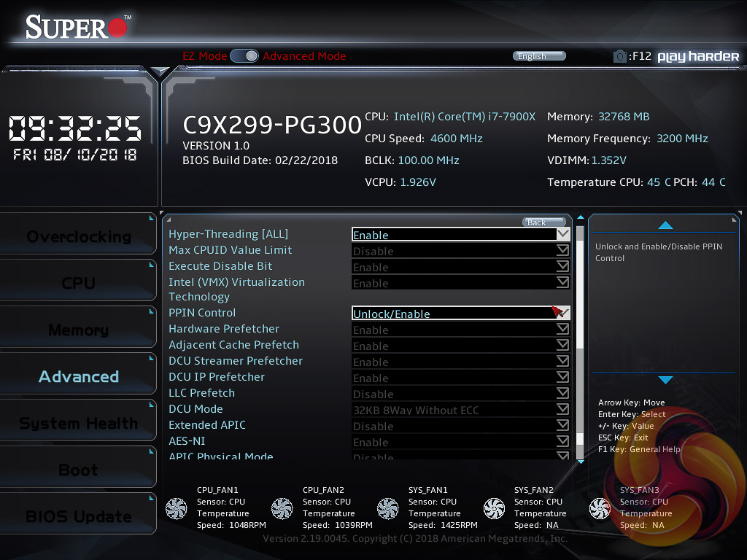
Task: Click the 09:32:25 clock display
Action: click(75, 128)
